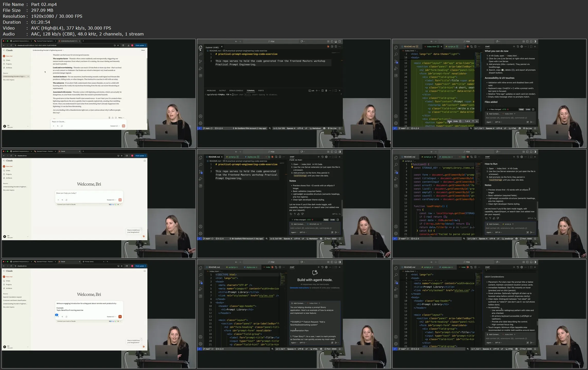Go to next change arrow beside '1 of 4'
Image resolution: width=588 pixels, height=370 pixels.
477,121
